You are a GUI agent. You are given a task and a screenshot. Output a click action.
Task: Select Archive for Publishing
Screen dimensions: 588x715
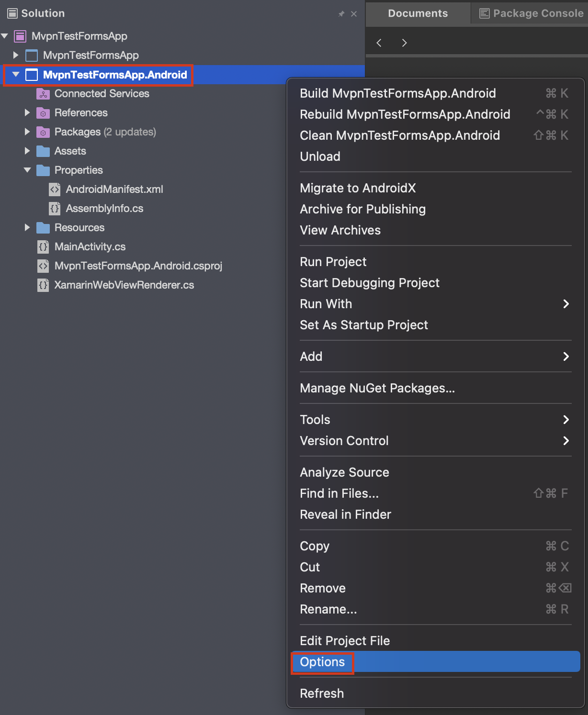(x=362, y=209)
